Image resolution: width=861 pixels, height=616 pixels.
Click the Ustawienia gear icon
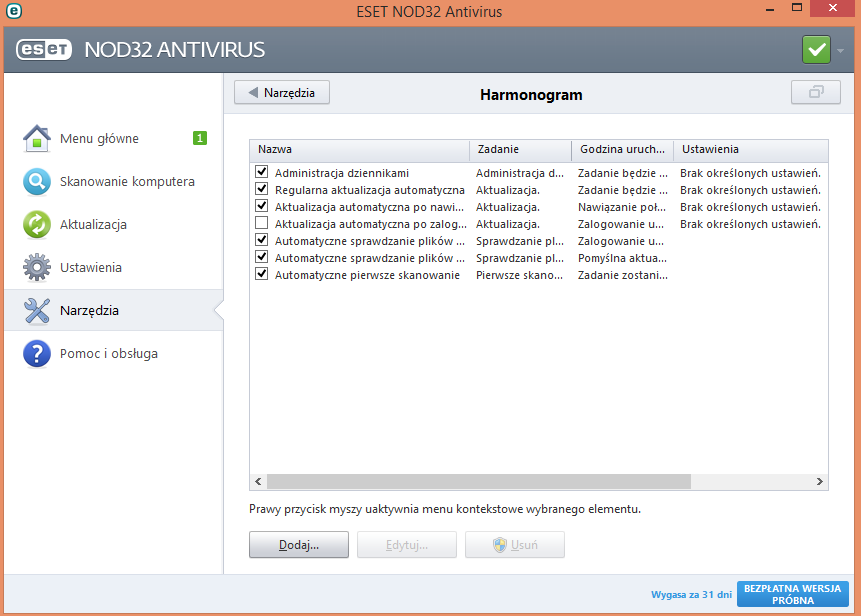pyautogui.click(x=37, y=267)
